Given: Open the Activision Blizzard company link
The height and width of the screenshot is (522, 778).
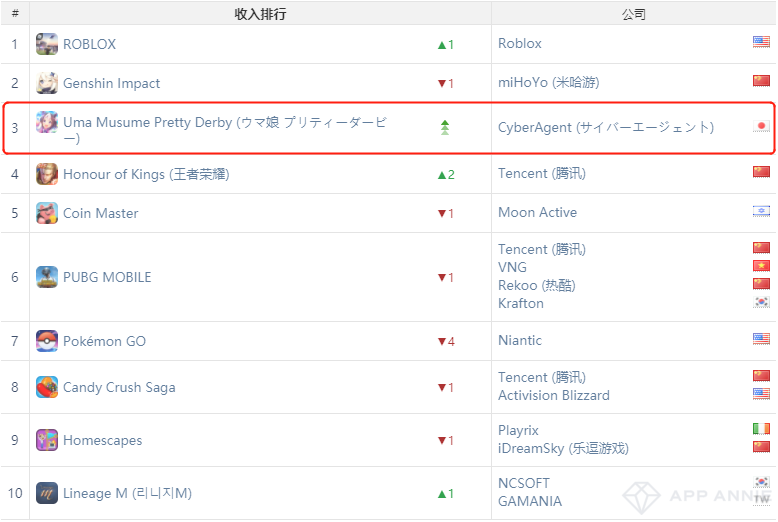Looking at the screenshot, I should point(553,395).
